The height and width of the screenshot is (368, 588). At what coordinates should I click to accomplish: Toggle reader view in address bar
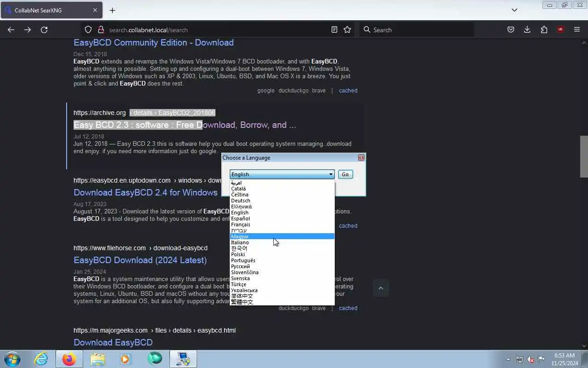click(334, 29)
